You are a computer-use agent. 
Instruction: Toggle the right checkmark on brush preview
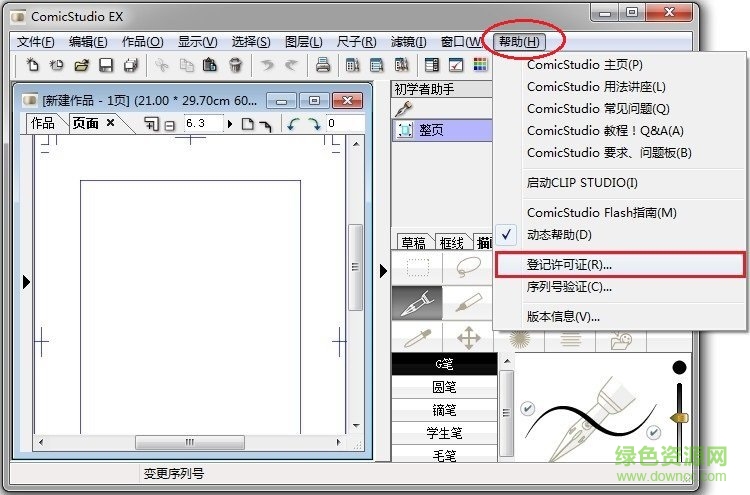pos(653,432)
